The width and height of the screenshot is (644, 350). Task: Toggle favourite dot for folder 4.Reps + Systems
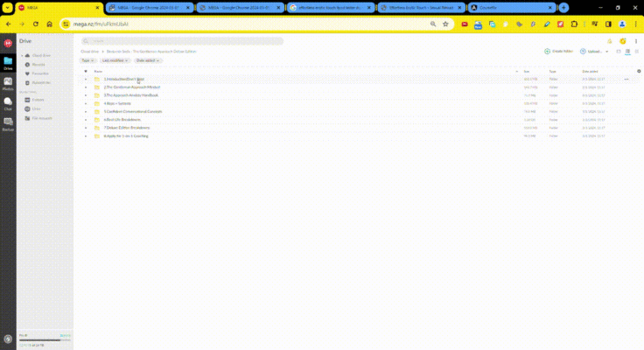pyautogui.click(x=86, y=103)
